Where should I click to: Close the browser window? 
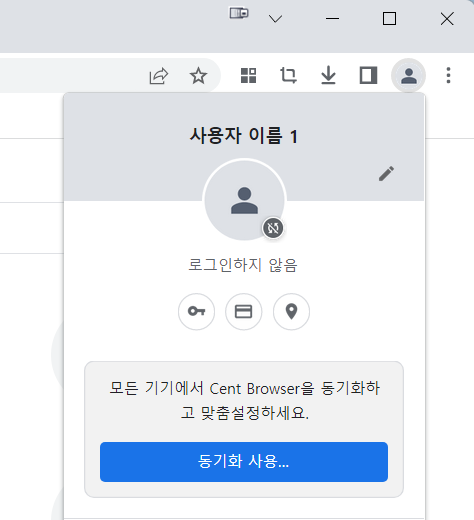pyautogui.click(x=447, y=19)
